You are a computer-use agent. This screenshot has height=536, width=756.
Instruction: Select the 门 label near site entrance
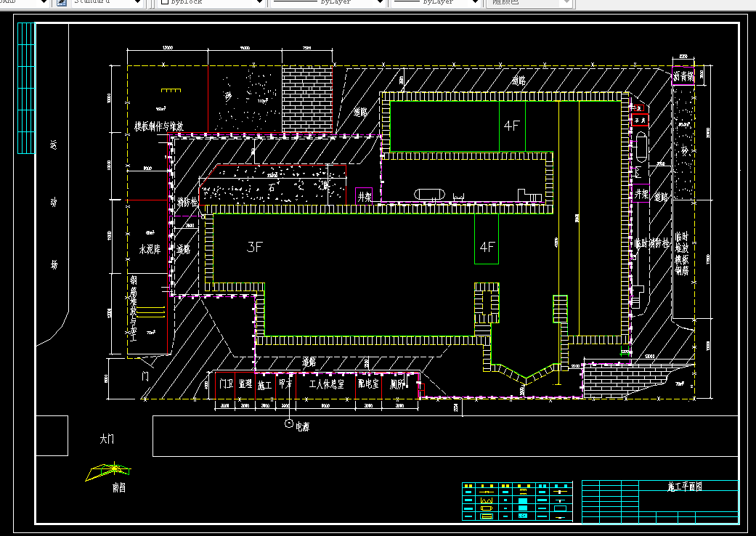coord(145,376)
